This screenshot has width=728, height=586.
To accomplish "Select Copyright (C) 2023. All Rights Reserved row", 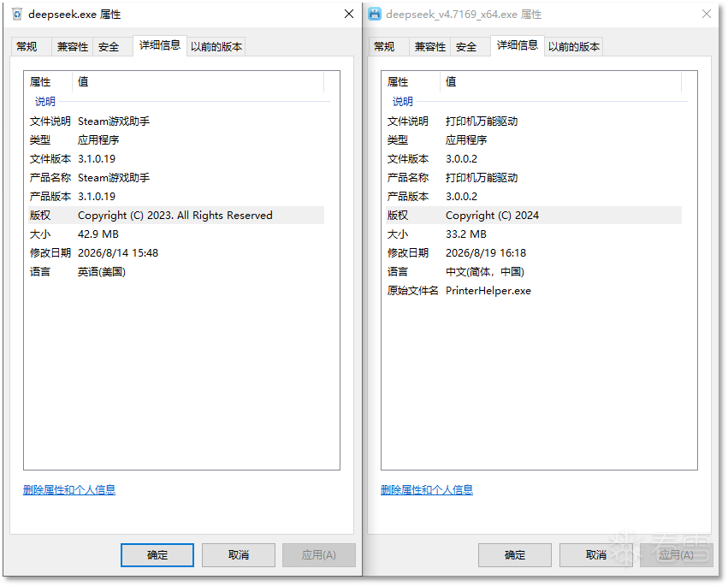I will pyautogui.click(x=176, y=215).
